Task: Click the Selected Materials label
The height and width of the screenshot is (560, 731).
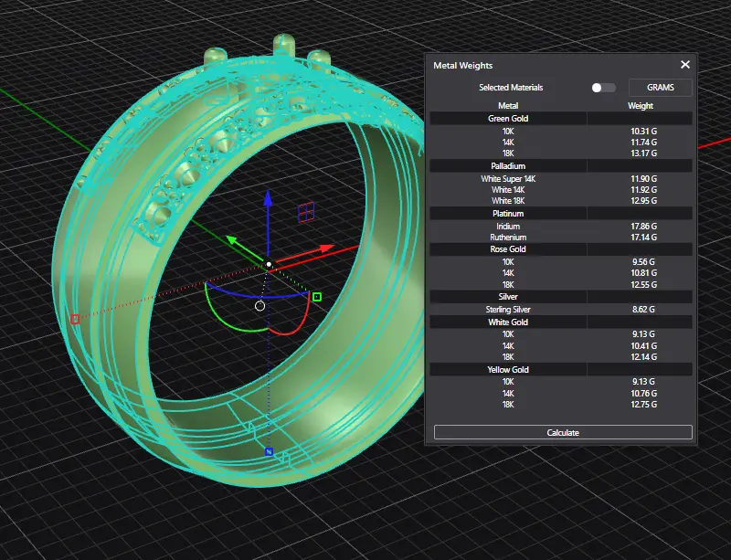Action: [x=511, y=88]
